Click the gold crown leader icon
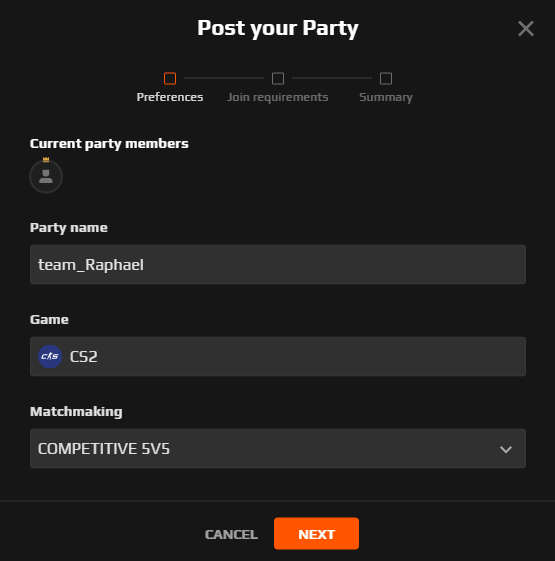 click(46, 160)
